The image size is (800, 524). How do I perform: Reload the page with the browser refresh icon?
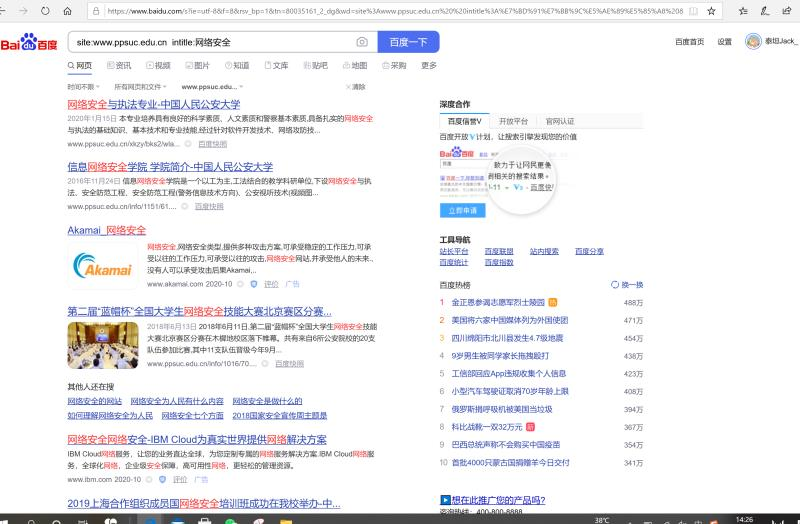[45, 11]
